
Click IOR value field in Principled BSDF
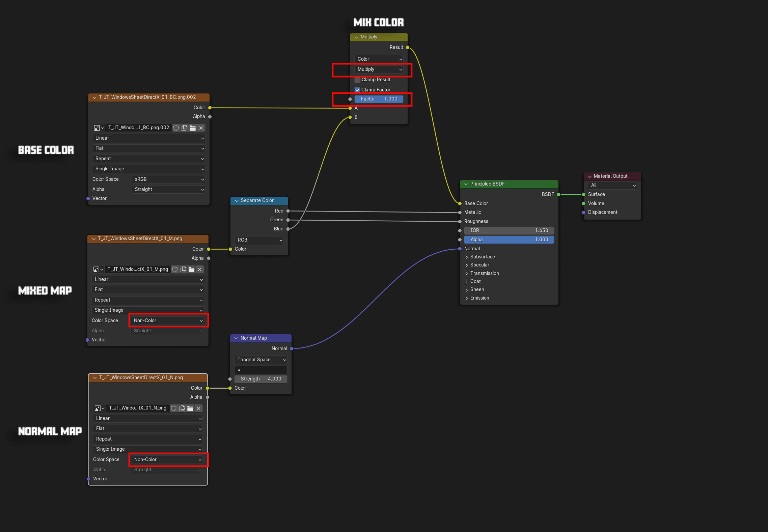[x=509, y=230]
